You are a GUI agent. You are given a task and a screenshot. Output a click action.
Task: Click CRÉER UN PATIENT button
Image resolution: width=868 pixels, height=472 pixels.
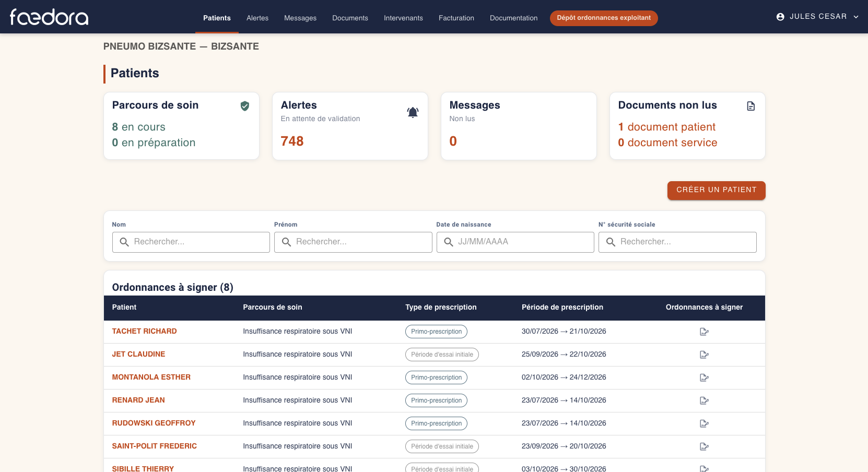click(x=717, y=190)
